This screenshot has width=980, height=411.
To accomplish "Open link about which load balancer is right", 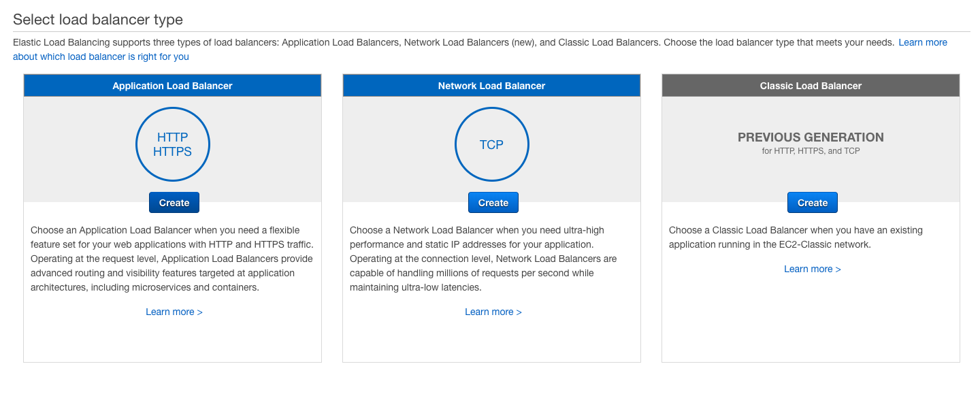I will click(x=101, y=56).
